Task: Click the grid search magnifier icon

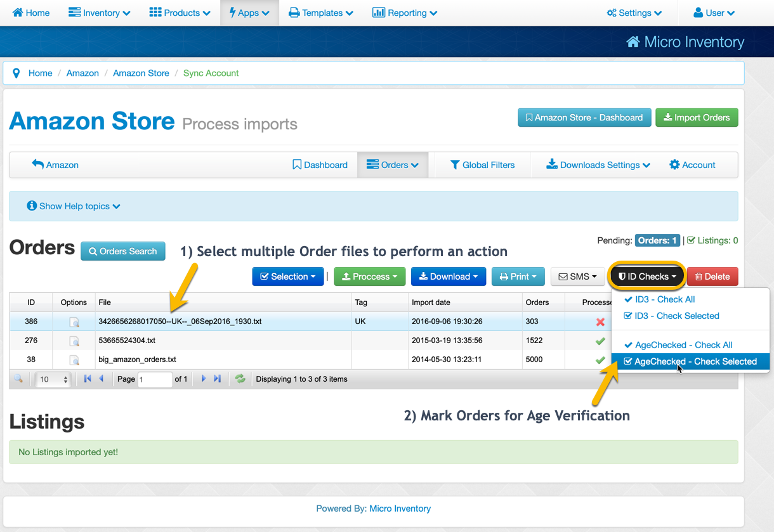Action: coord(18,379)
